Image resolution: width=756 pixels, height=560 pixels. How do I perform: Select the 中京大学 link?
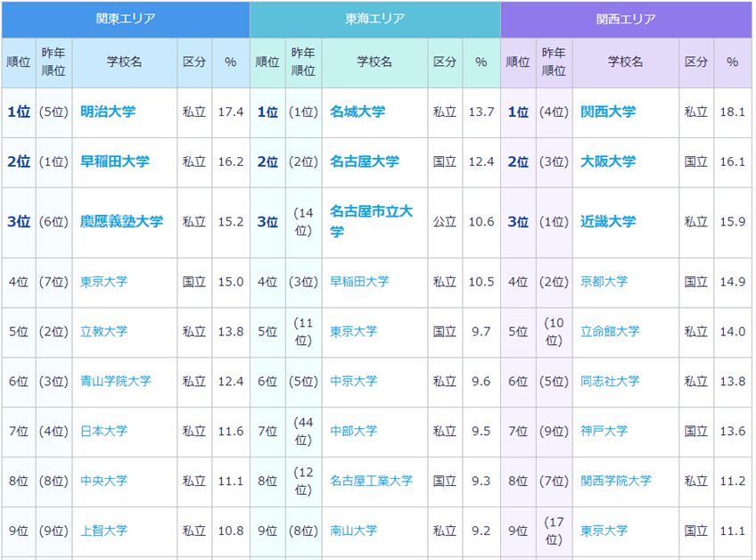tap(353, 381)
